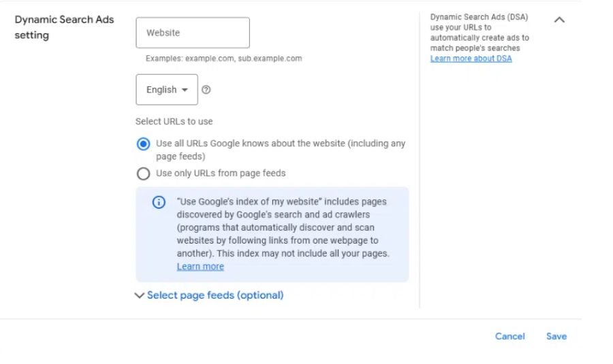Open the Learn more link in the info box
Viewport: 613px width, 364px height.
(x=200, y=266)
